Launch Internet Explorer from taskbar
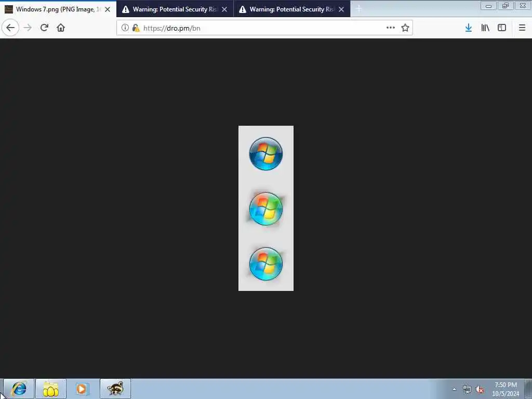The height and width of the screenshot is (399, 532). tap(19, 389)
